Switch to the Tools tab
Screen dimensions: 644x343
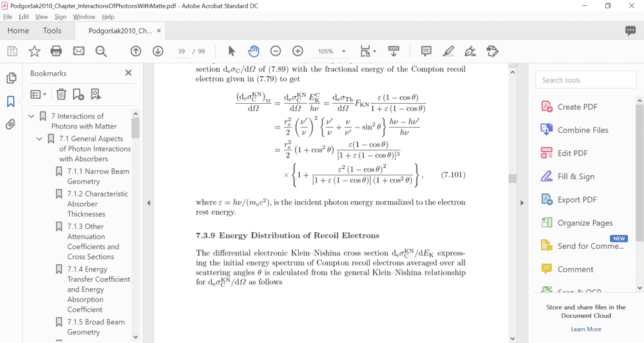[52, 30]
